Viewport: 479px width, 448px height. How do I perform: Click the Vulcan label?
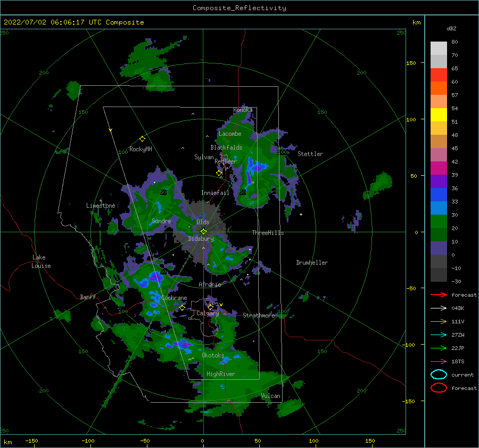[x=270, y=396]
